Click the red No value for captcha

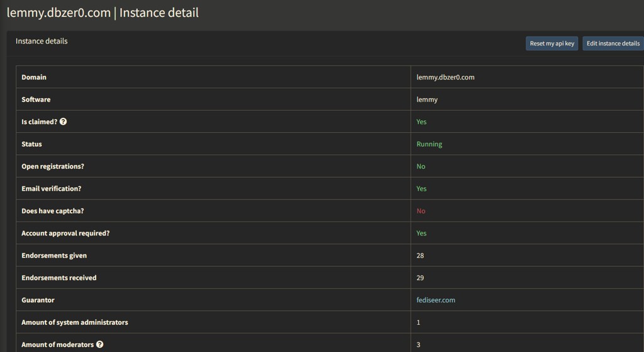point(421,211)
